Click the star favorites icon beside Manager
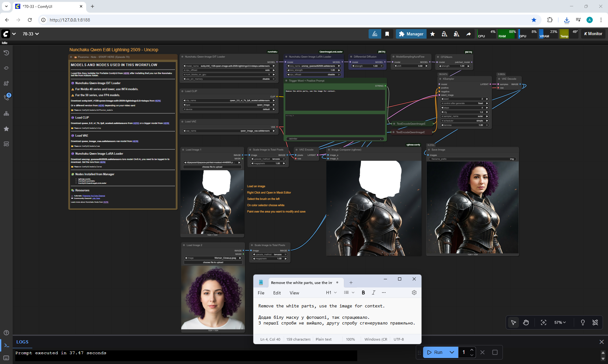The height and width of the screenshot is (364, 608). pos(433,34)
